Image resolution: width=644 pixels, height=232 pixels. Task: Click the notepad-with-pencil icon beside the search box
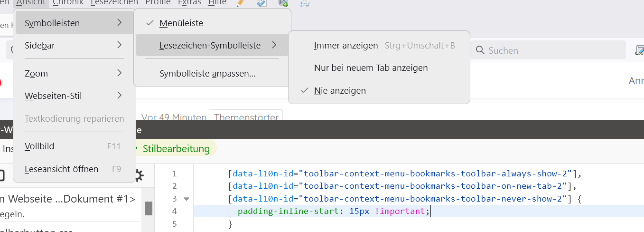(639, 50)
